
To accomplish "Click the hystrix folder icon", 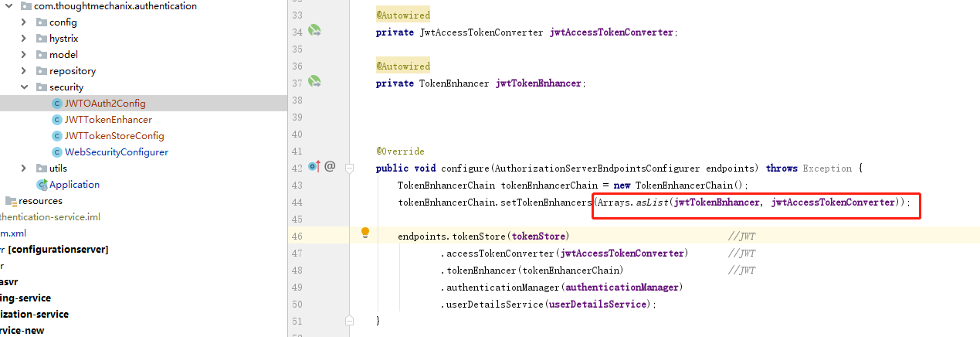I will click(x=42, y=39).
